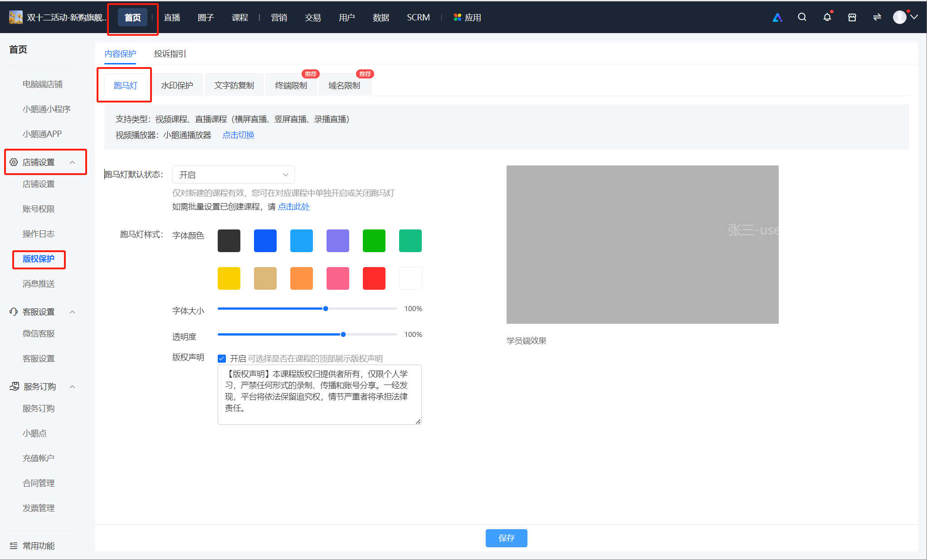Click the 字体大小 slider handle
The image size is (927, 560).
click(x=326, y=309)
